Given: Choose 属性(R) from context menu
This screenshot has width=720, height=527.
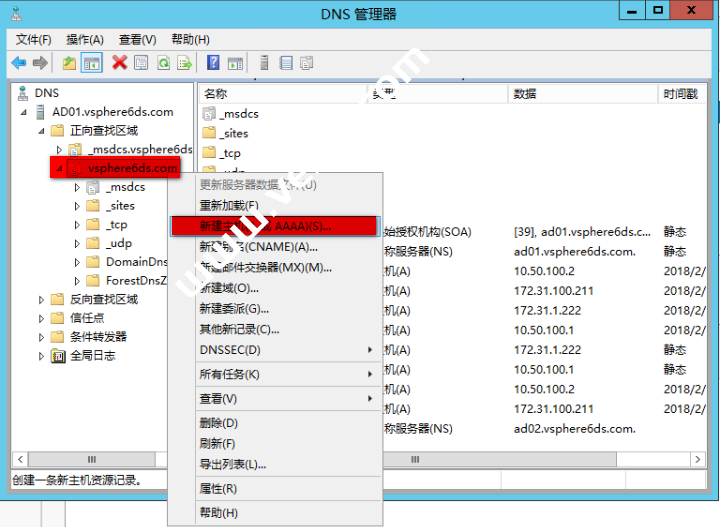Looking at the screenshot, I should [275, 489].
